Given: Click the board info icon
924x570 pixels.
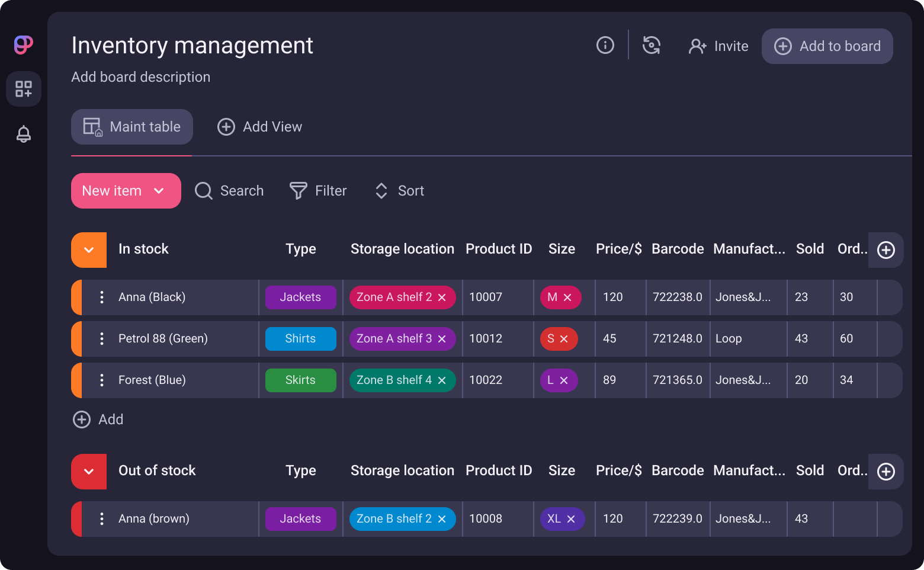Looking at the screenshot, I should pyautogui.click(x=605, y=45).
